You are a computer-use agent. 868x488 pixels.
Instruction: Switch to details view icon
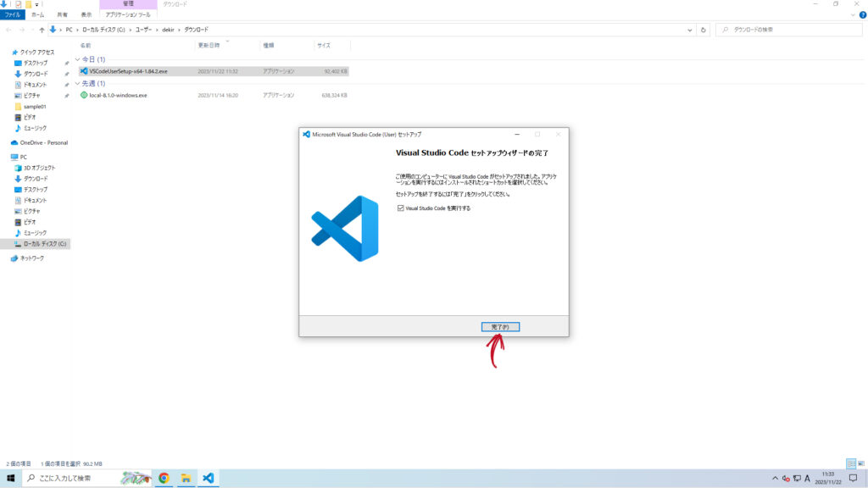pos(851,463)
